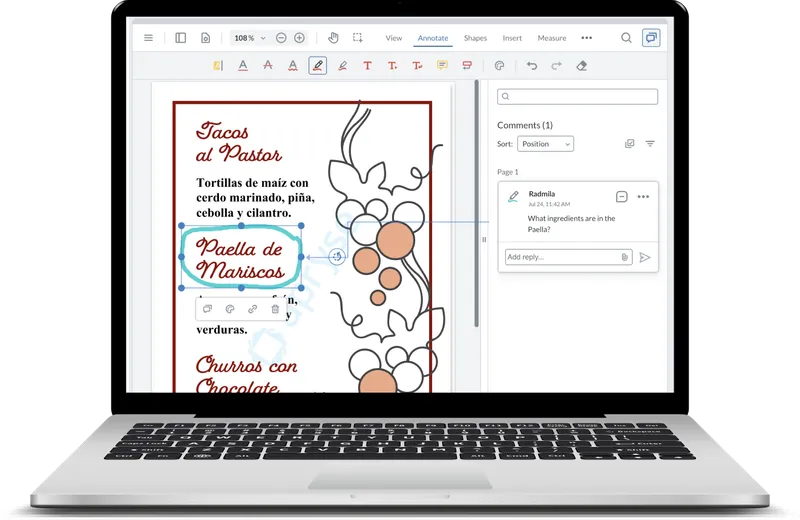Select the eraser tool
The height and width of the screenshot is (520, 800).
click(x=582, y=66)
